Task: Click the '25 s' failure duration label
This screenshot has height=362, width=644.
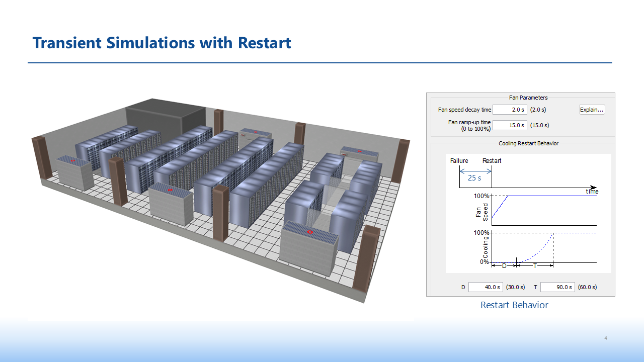Action: coord(474,178)
